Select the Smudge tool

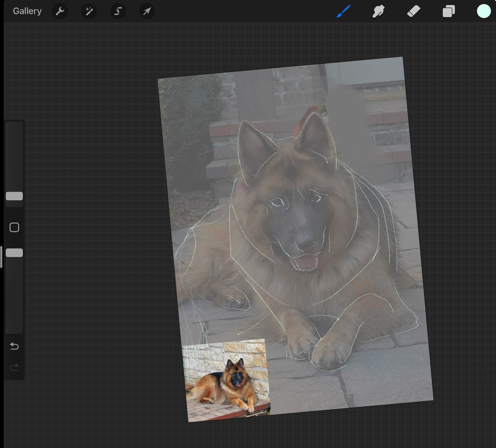[378, 11]
